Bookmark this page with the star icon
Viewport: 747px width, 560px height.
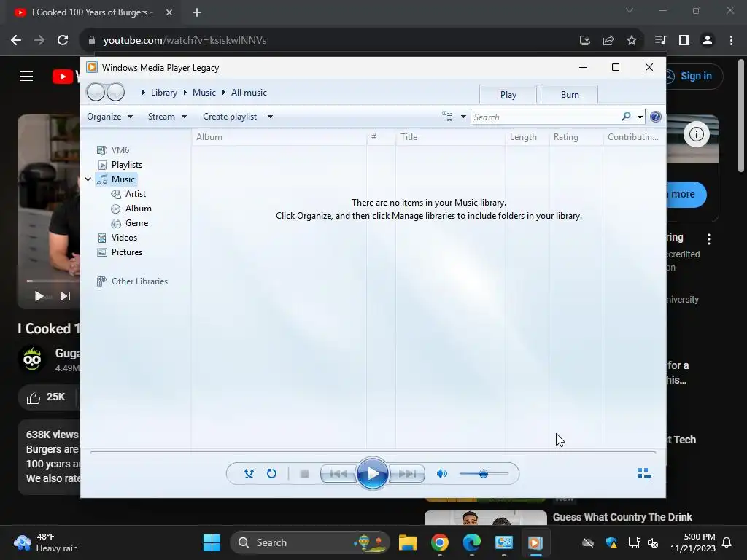point(631,41)
